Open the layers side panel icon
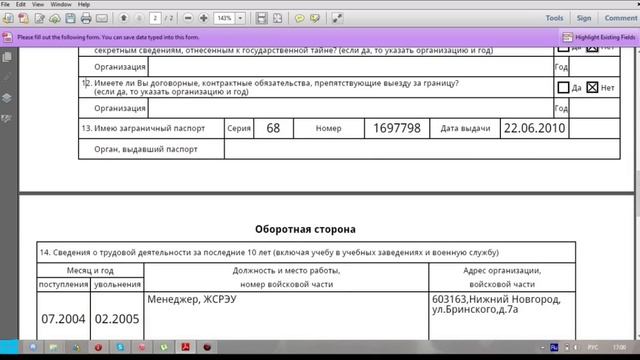 point(7,98)
